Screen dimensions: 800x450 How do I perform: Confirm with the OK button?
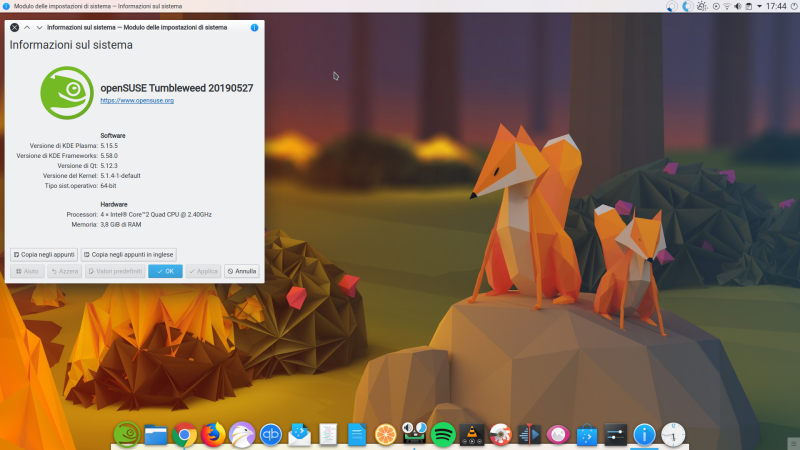pyautogui.click(x=165, y=271)
